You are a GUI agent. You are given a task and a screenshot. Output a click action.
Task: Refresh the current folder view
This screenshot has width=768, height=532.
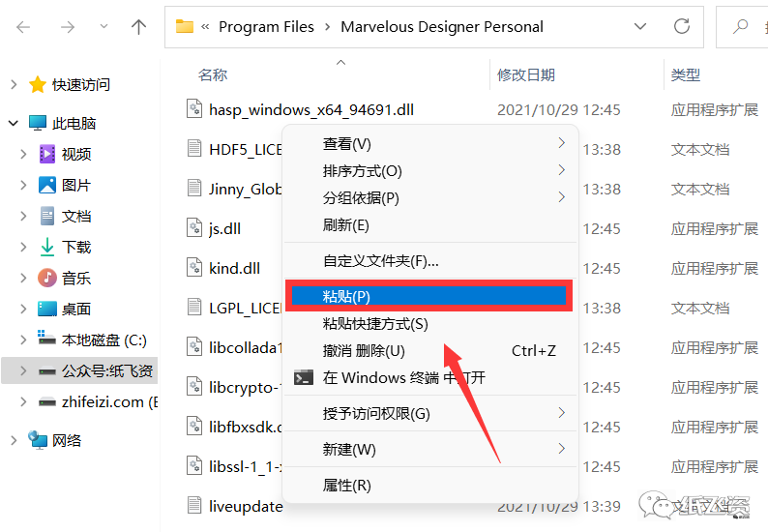[x=681, y=26]
